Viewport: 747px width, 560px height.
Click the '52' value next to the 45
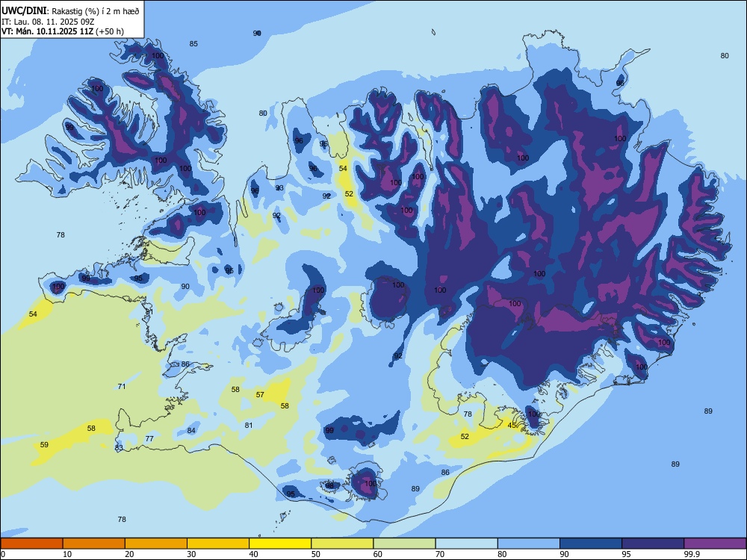[x=465, y=436]
